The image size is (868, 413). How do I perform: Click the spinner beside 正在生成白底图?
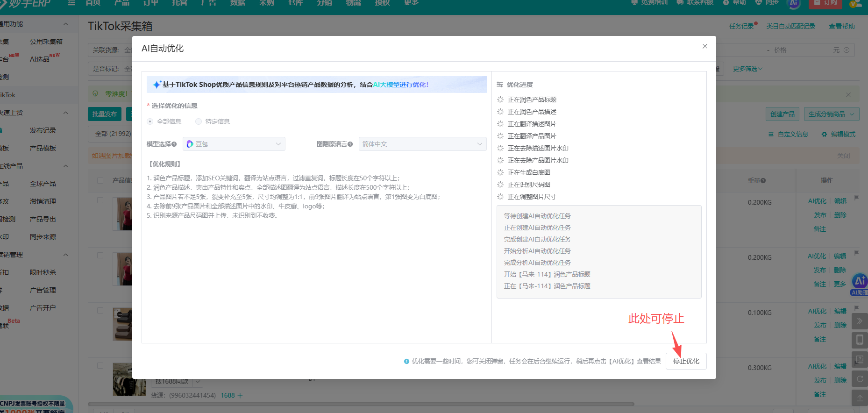click(x=500, y=172)
